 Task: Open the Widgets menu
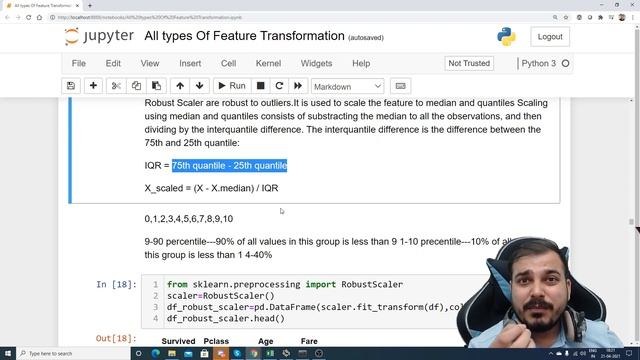tap(316, 63)
